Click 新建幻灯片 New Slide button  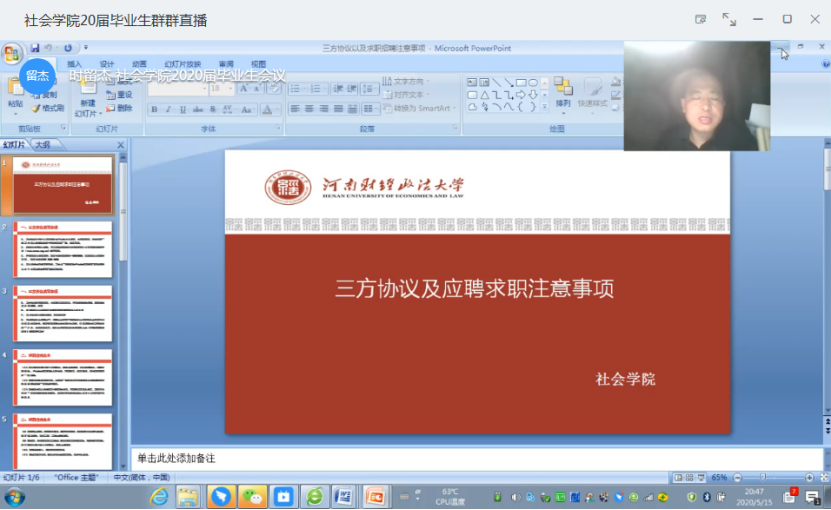[87, 99]
